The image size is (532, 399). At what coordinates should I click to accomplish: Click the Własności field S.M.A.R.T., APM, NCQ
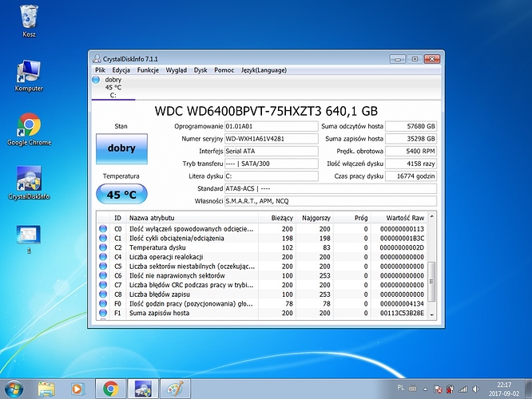point(331,201)
